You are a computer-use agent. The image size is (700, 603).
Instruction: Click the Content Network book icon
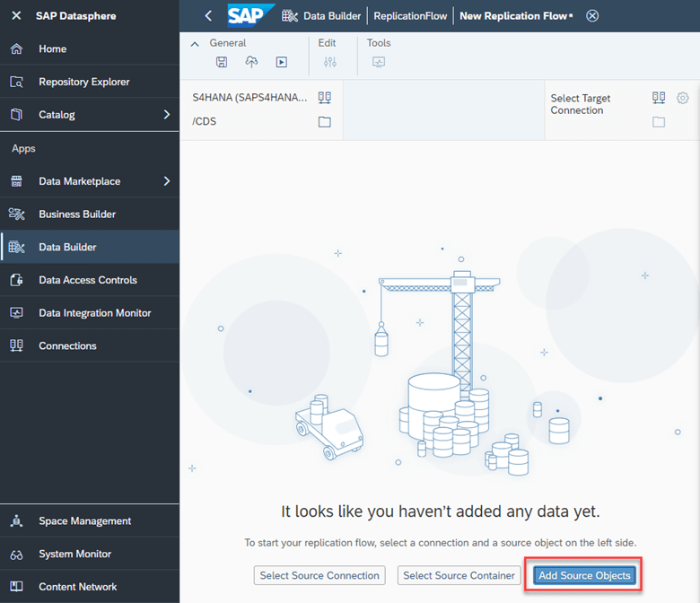[16, 587]
